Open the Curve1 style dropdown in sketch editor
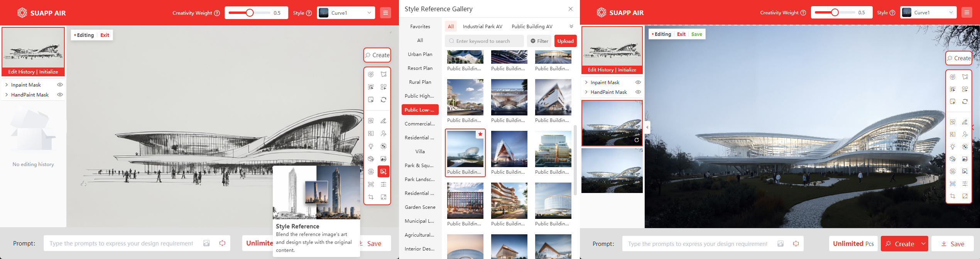The width and height of the screenshot is (980, 259). tap(346, 13)
